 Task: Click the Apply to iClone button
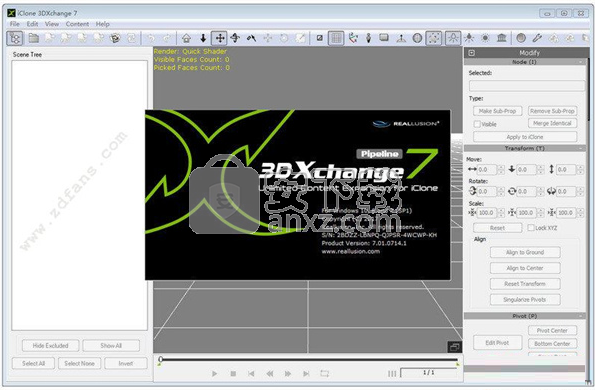point(525,137)
